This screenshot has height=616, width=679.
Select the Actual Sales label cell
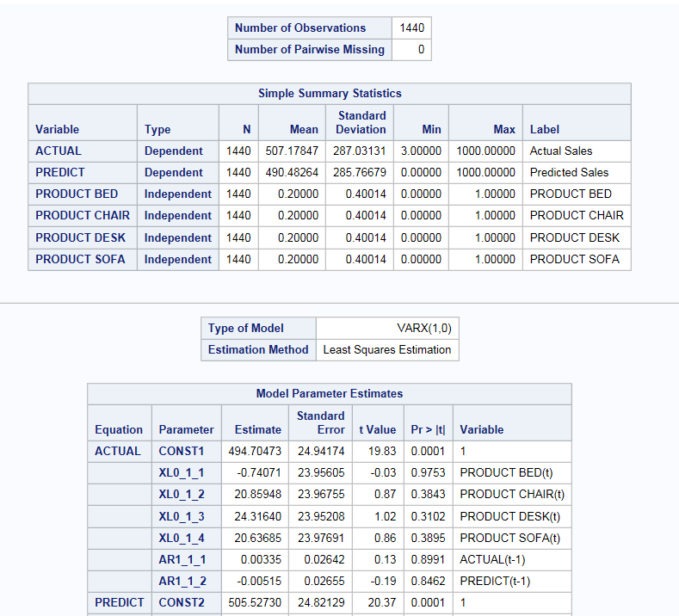point(561,151)
